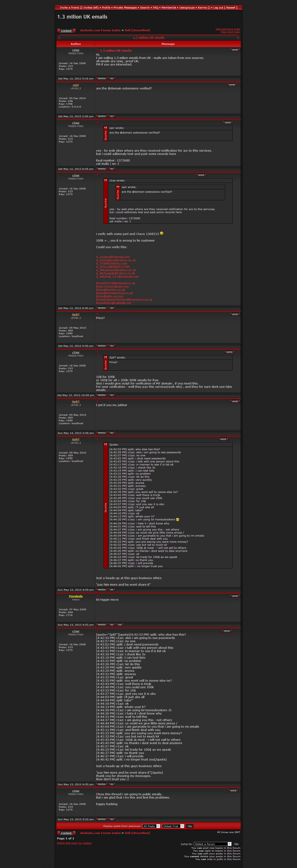
Task: Open the Search menu item
Action: (145, 8)
